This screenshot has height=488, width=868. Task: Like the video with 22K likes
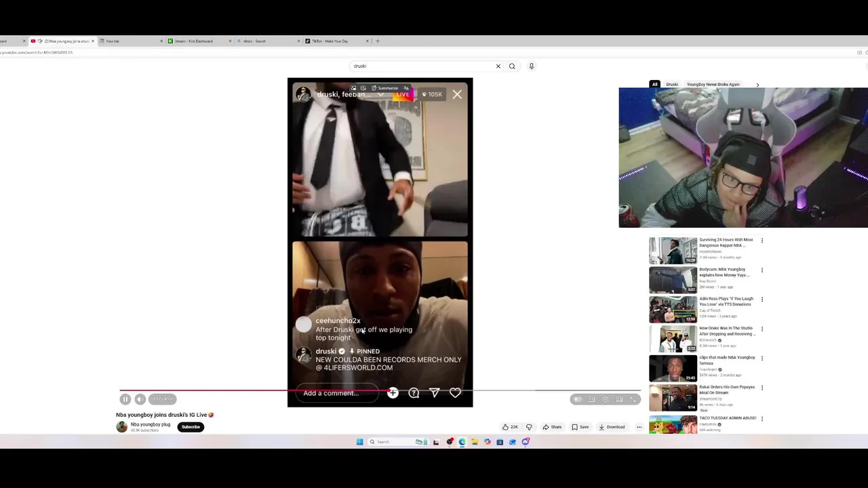coord(510,427)
